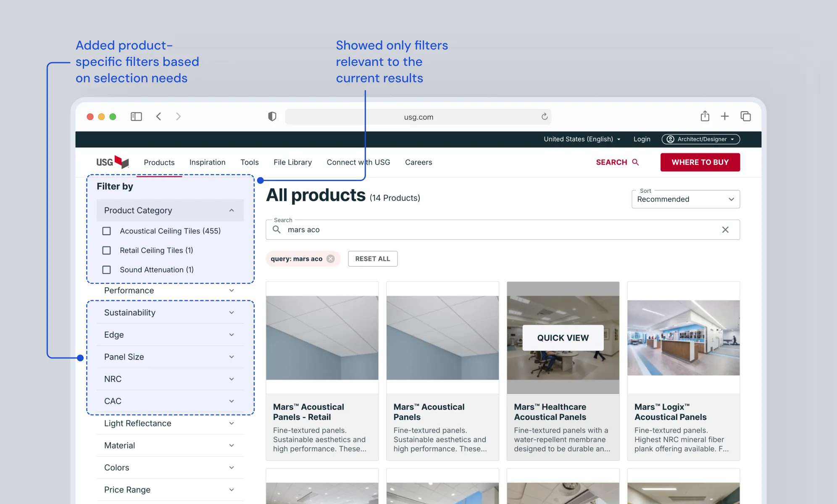
Task: Expand the Price Range filter
Action: (x=170, y=490)
